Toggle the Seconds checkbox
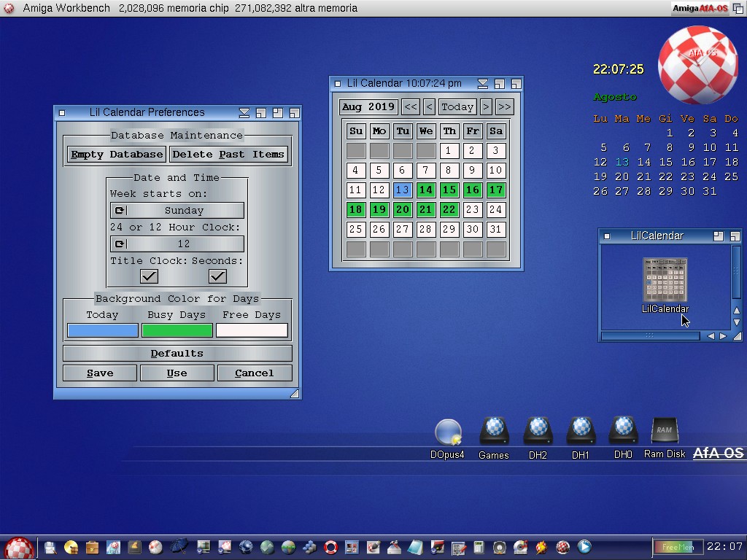 [217, 276]
